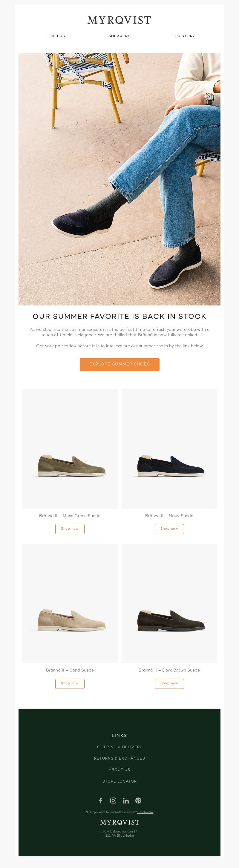This screenshot has width=239, height=868.
Task: Click the Unsubscribe link
Action: pos(145,812)
